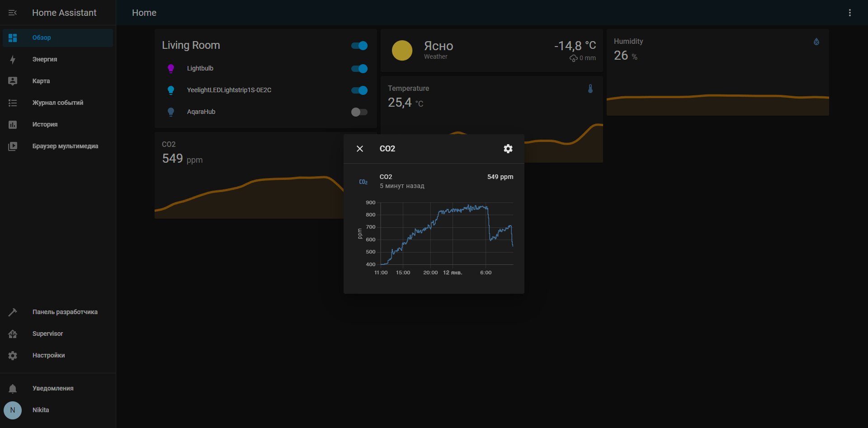Image resolution: width=868 pixels, height=428 pixels.
Task: Close the CO2 popup dialog
Action: (360, 149)
